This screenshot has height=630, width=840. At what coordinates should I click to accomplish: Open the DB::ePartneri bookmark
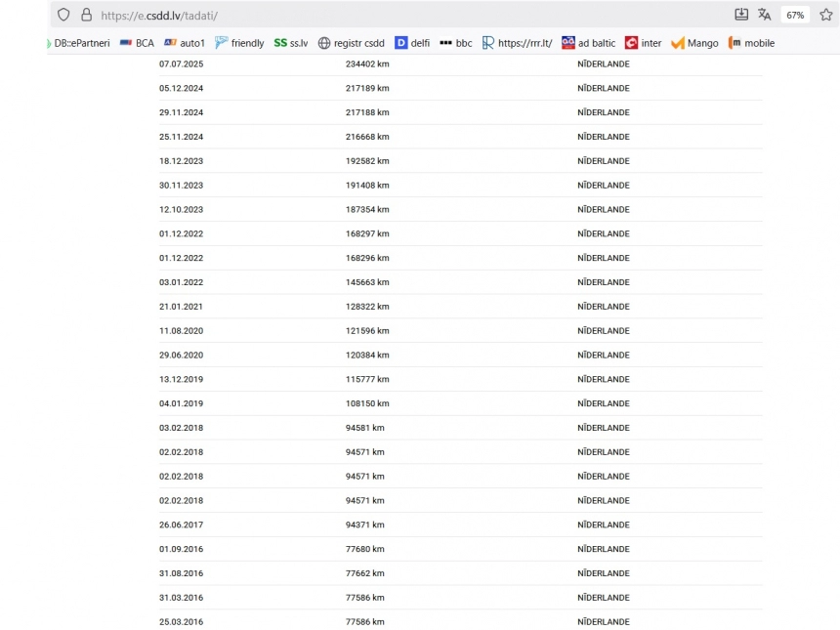[79, 43]
